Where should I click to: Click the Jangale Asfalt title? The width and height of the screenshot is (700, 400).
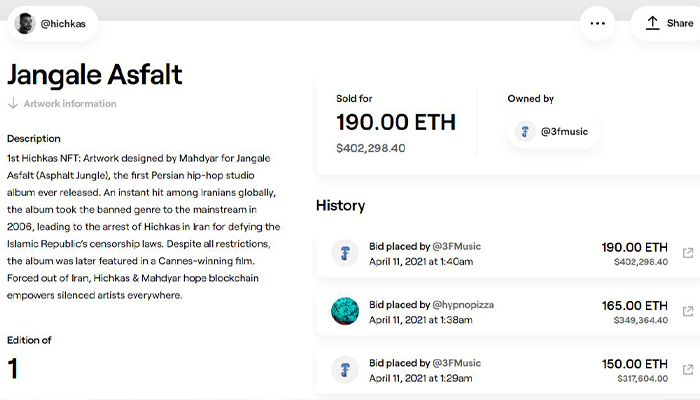95,74
